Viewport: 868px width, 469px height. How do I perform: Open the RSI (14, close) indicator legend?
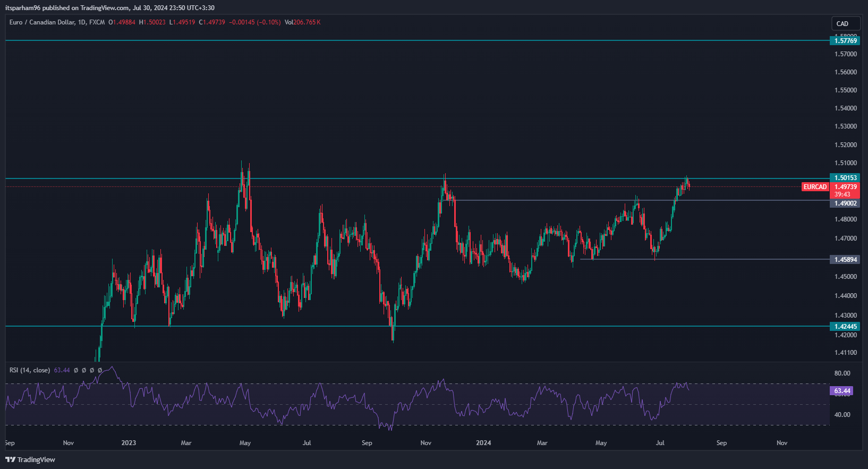pyautogui.click(x=30, y=370)
